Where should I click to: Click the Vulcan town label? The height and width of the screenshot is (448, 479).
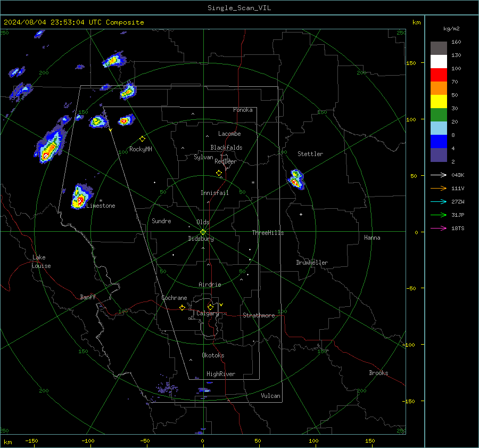[270, 396]
